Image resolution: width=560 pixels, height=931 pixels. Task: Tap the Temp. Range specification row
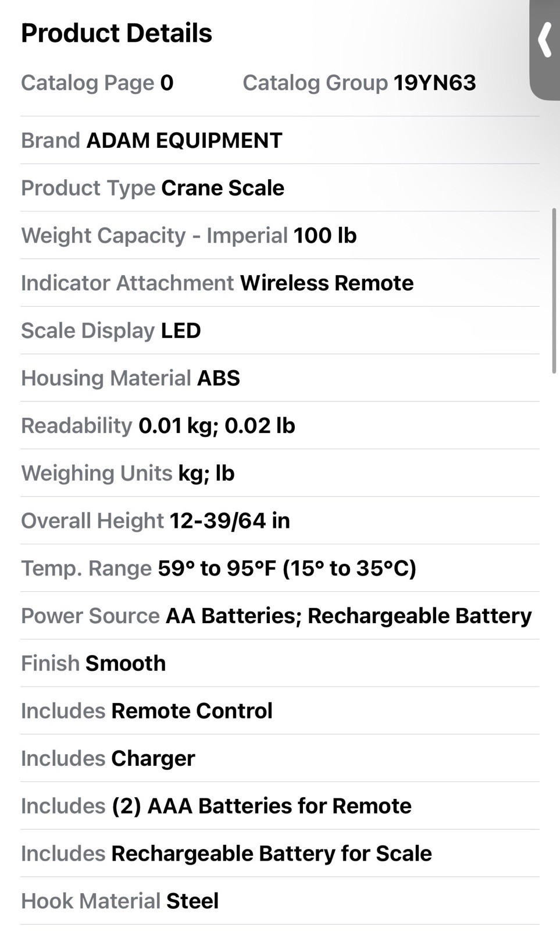(x=280, y=568)
